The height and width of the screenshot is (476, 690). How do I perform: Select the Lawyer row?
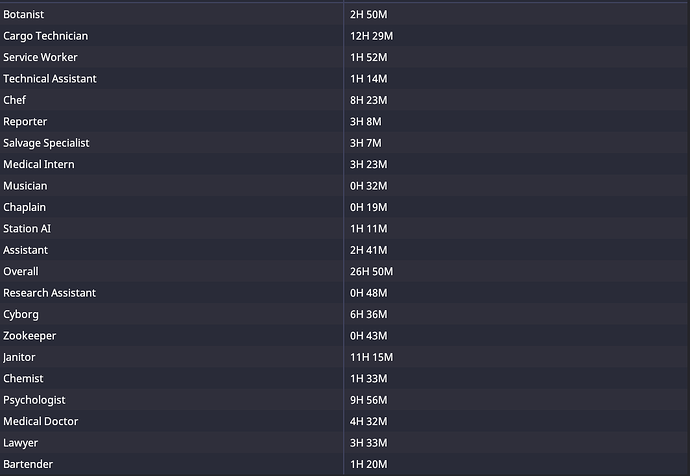tap(21, 443)
